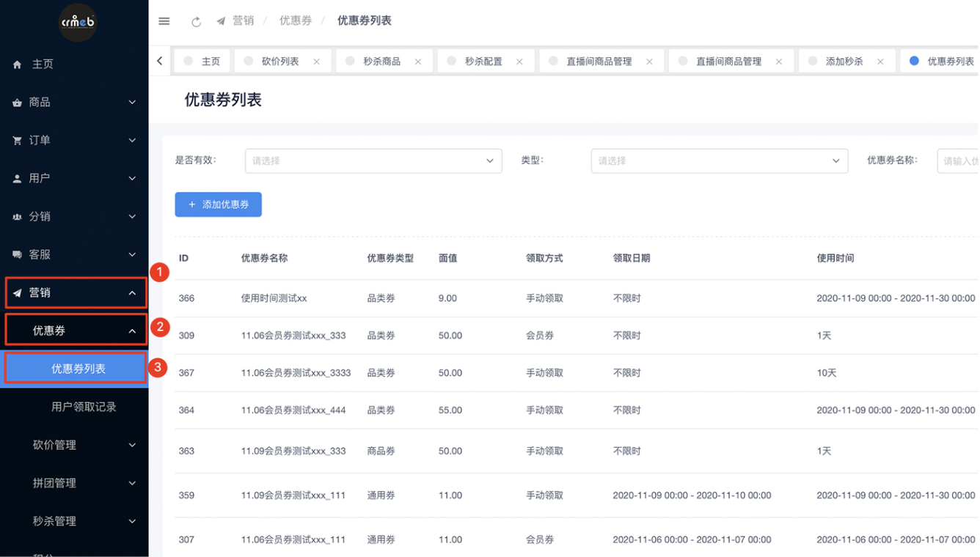Click the person icon beside 用户

[17, 179]
